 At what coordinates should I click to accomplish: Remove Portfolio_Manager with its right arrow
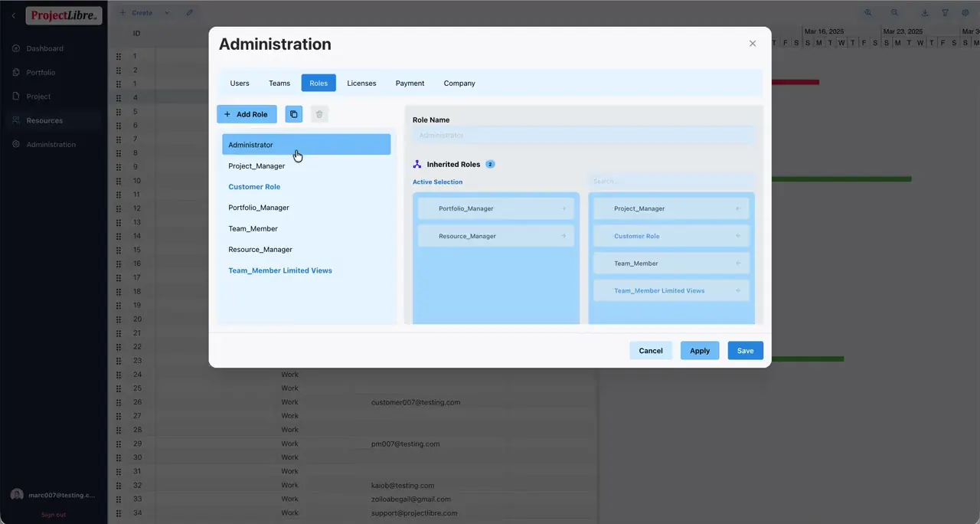[564, 208]
